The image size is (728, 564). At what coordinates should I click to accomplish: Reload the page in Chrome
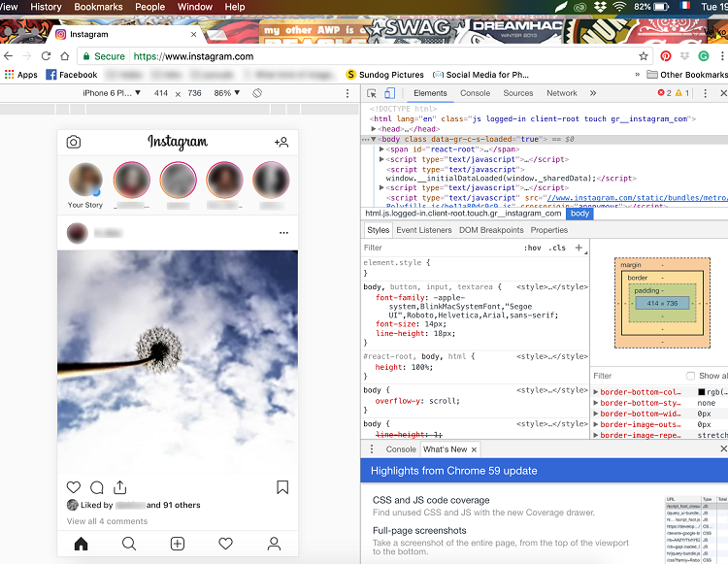pyautogui.click(x=46, y=56)
